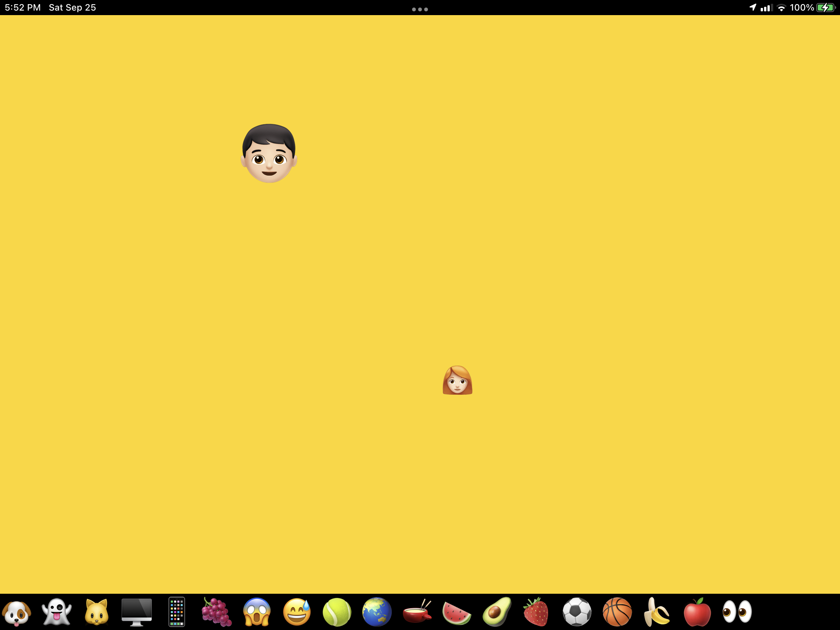Screen dimensions: 840x630
Task: Choose the banana emoji
Action: point(657,612)
